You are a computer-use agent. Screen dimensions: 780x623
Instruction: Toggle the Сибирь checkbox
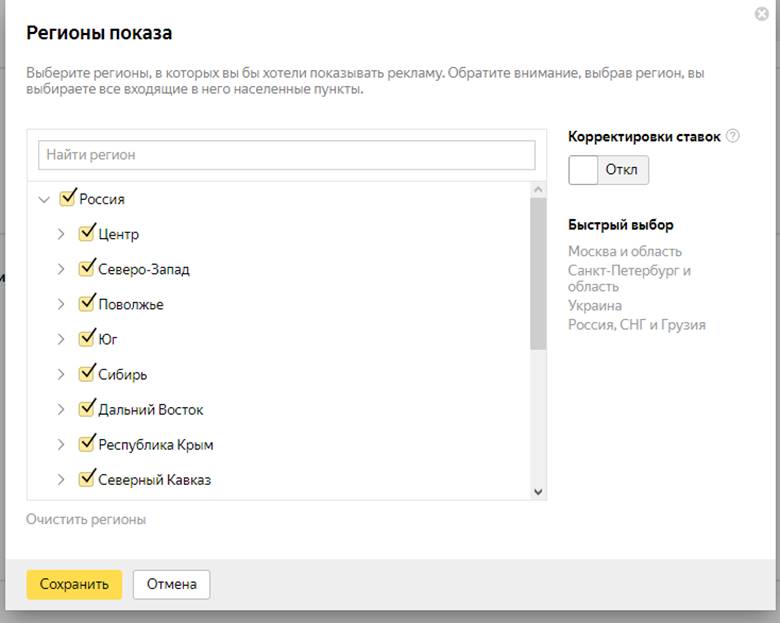(x=87, y=373)
